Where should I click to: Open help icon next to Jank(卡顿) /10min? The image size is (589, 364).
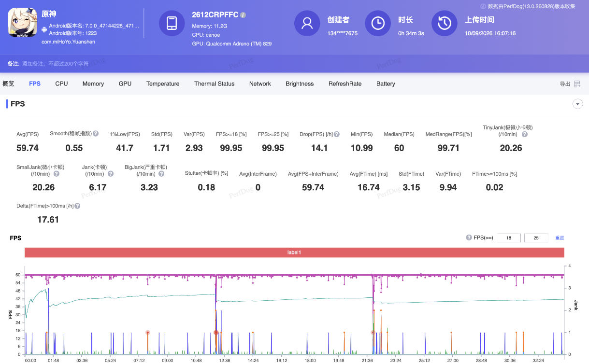click(111, 174)
